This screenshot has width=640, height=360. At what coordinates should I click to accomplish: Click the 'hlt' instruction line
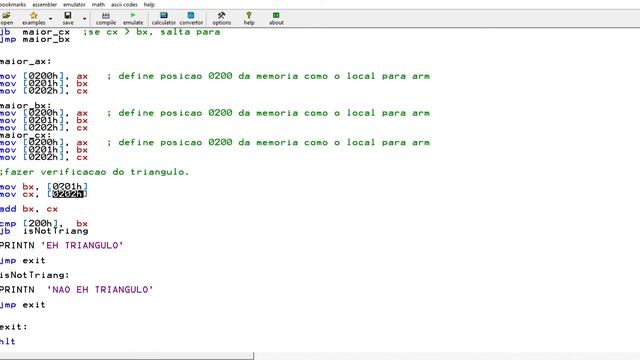tap(8, 342)
